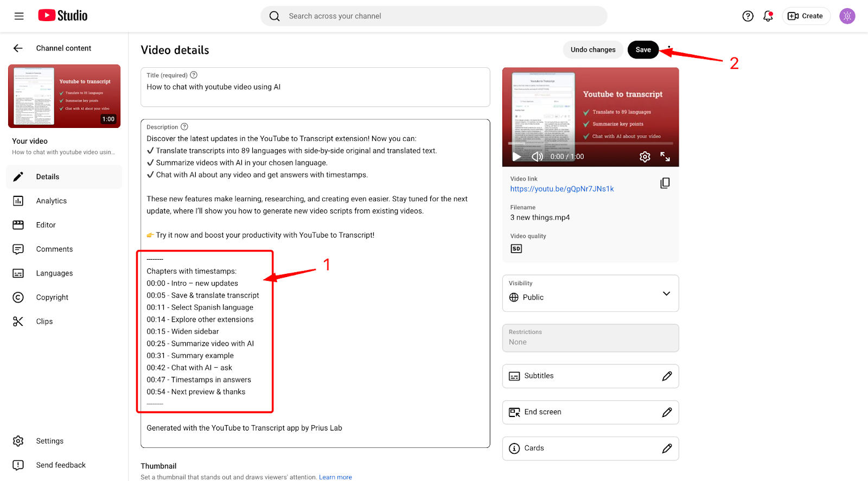Click the video preview progress bar
This screenshot has height=481, width=868.
click(x=590, y=144)
